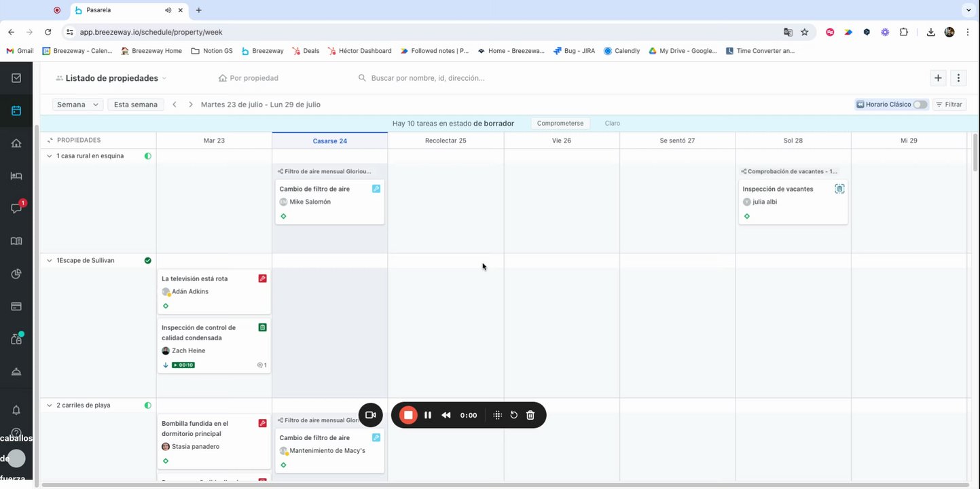980x489 pixels.
Task: Open the supplies spray bottle icon
Action: tap(17, 338)
